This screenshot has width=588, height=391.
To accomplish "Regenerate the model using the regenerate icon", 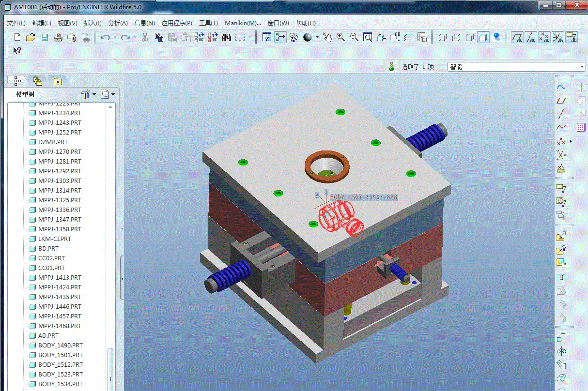I will click(199, 37).
